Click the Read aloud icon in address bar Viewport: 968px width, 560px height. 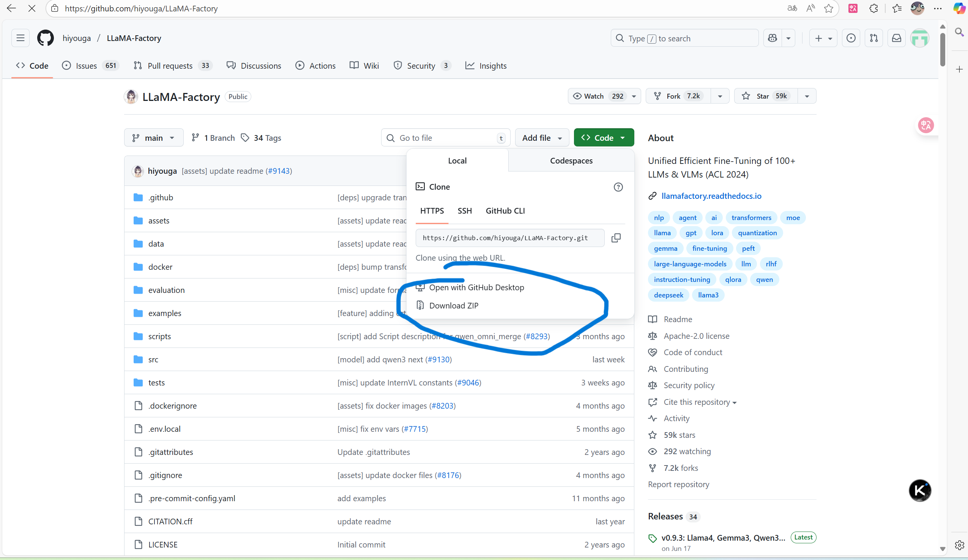tap(810, 8)
